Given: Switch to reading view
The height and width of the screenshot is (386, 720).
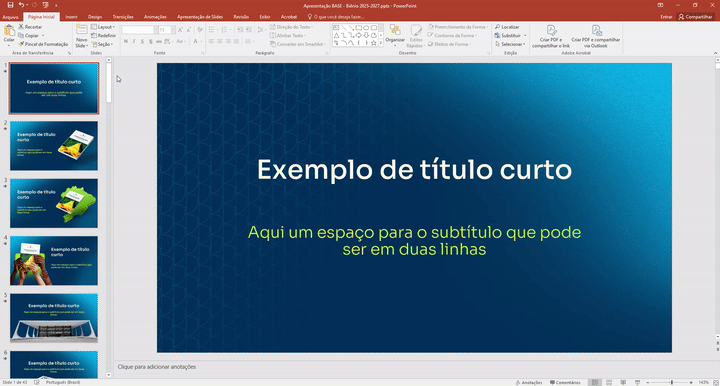Looking at the screenshot, I should 623,382.
